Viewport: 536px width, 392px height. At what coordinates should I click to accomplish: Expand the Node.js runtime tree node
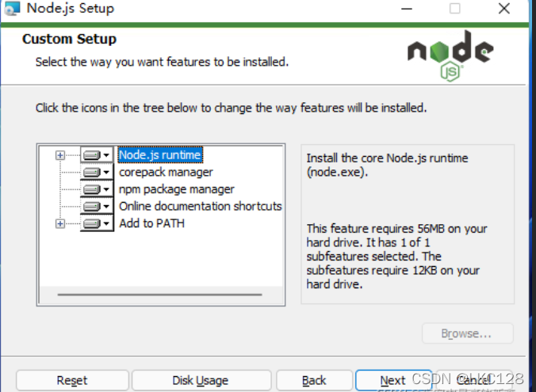(59, 155)
